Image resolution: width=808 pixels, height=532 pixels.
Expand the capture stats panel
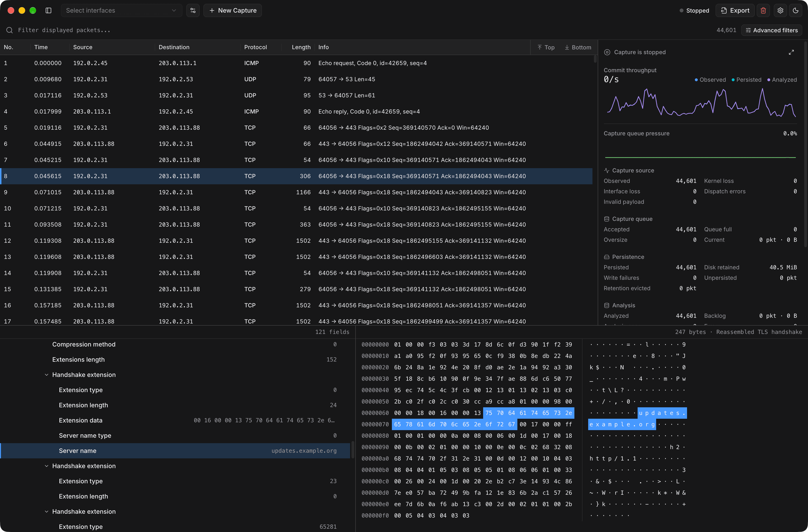point(791,52)
